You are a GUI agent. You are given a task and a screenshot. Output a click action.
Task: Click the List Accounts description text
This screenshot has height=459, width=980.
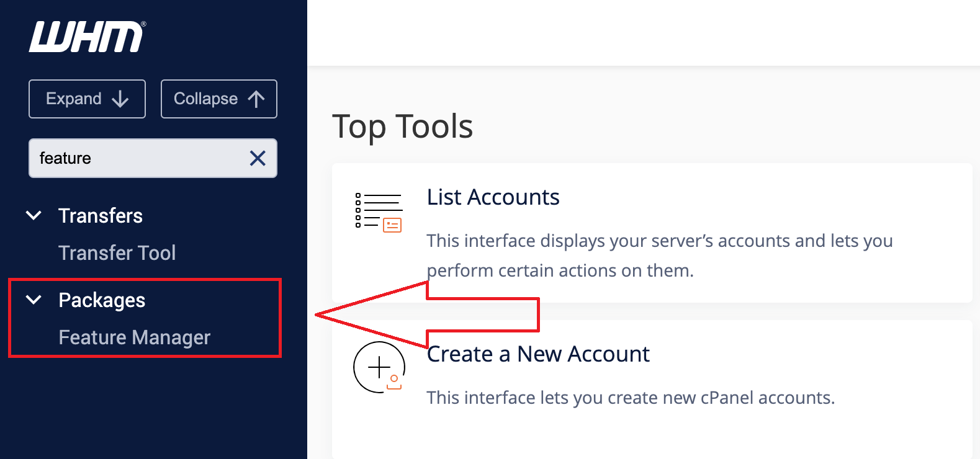(x=660, y=256)
